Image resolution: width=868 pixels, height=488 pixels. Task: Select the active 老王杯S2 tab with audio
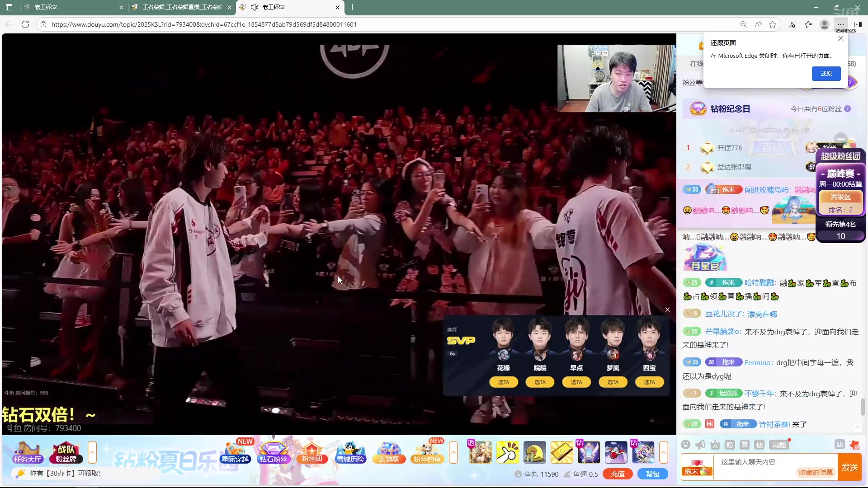coord(289,7)
